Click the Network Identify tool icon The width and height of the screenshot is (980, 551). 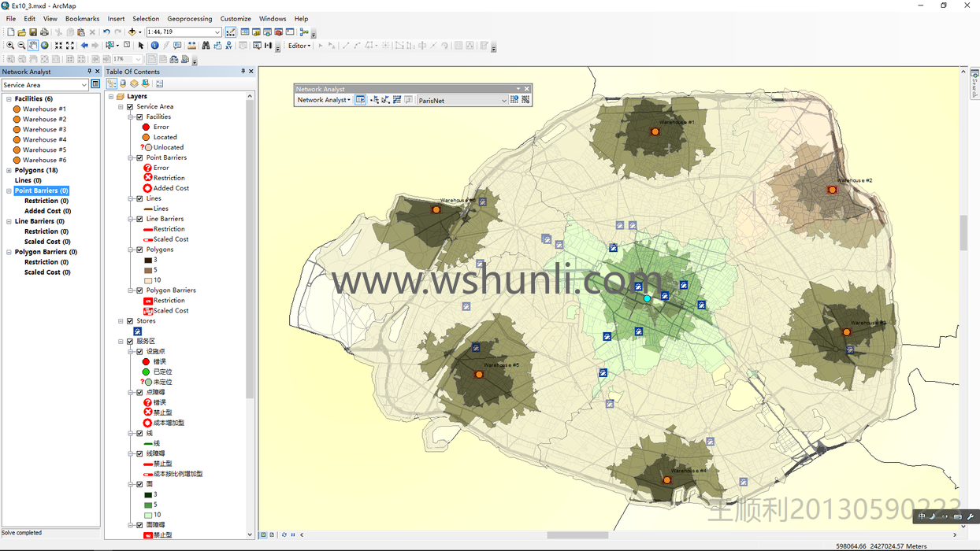514,100
